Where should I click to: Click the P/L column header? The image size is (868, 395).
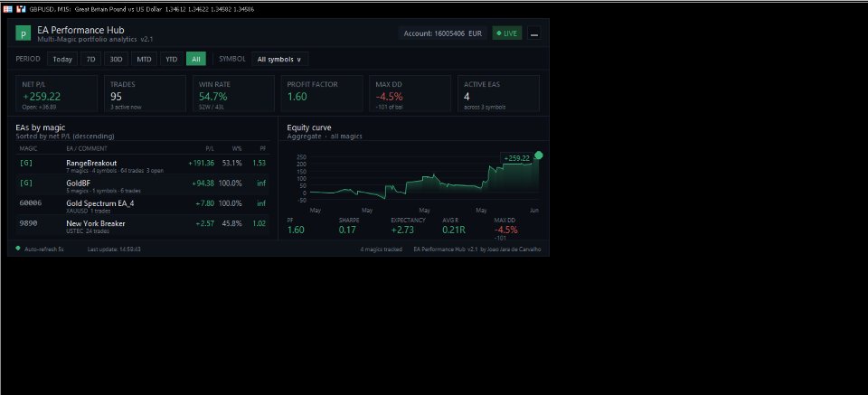210,148
